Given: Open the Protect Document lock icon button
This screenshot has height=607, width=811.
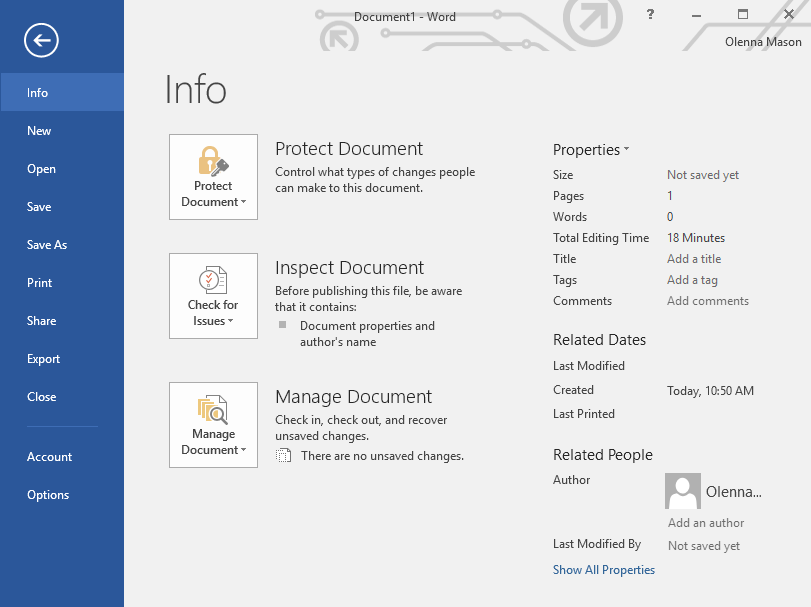Looking at the screenshot, I should [213, 163].
